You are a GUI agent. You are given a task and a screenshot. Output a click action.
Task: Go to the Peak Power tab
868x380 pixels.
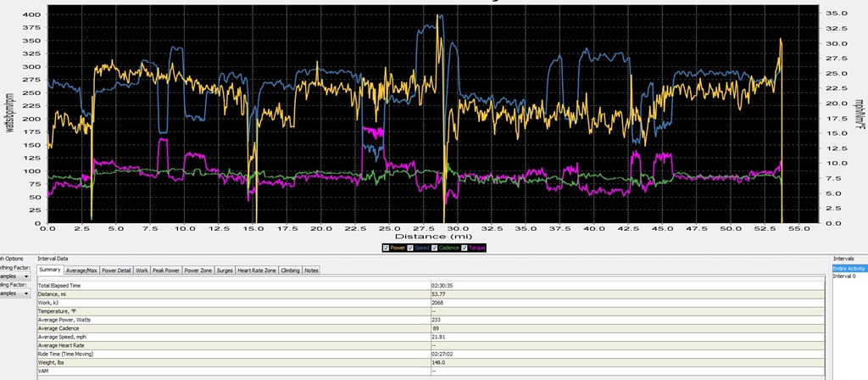click(x=166, y=271)
